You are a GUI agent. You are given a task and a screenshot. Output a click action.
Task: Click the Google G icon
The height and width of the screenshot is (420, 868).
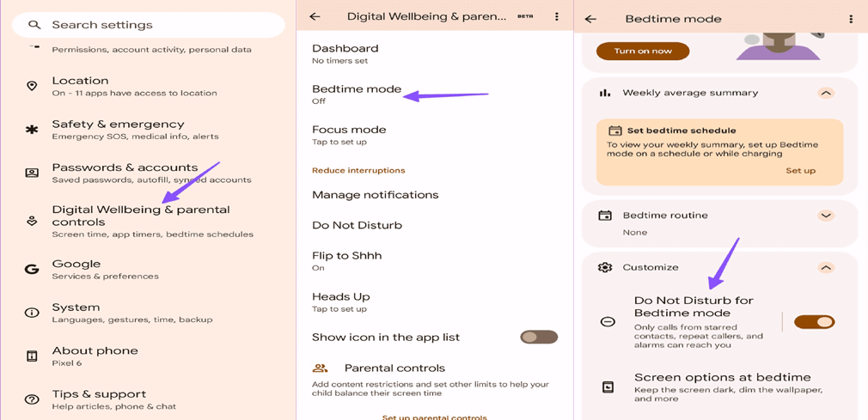tap(32, 270)
